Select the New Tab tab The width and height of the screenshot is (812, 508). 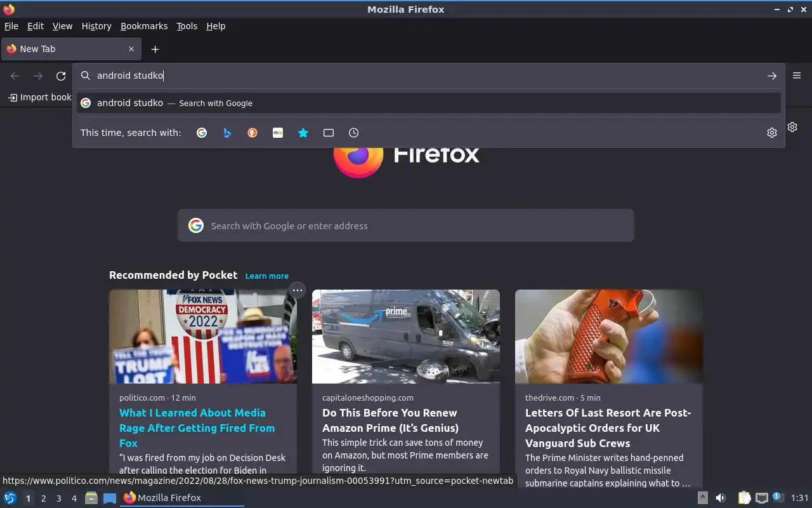tap(70, 49)
